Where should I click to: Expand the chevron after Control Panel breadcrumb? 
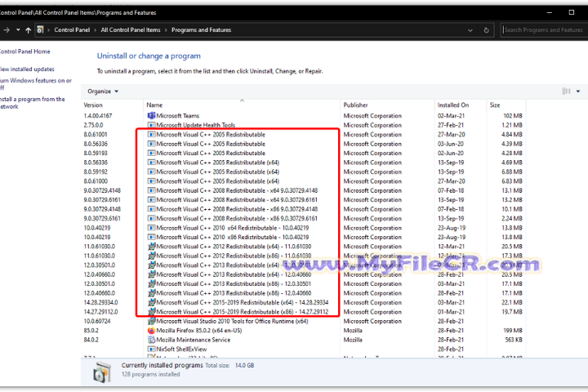click(x=96, y=30)
